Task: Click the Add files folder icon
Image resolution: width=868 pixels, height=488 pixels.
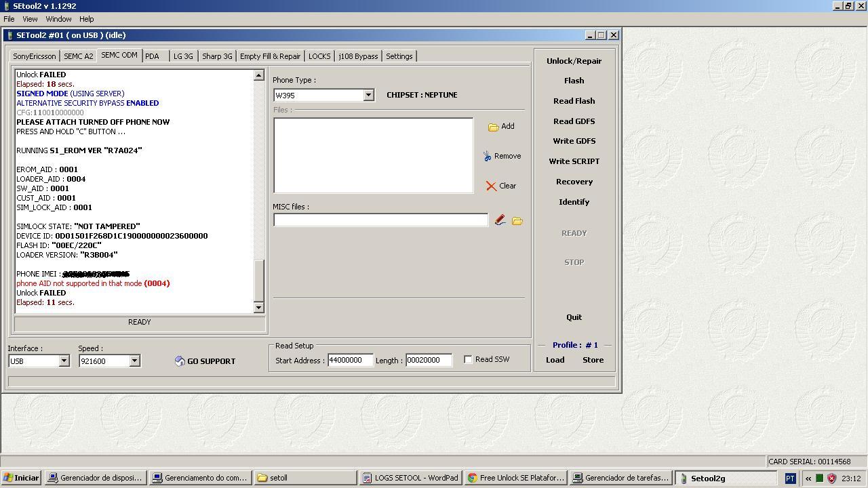Action: pos(493,127)
